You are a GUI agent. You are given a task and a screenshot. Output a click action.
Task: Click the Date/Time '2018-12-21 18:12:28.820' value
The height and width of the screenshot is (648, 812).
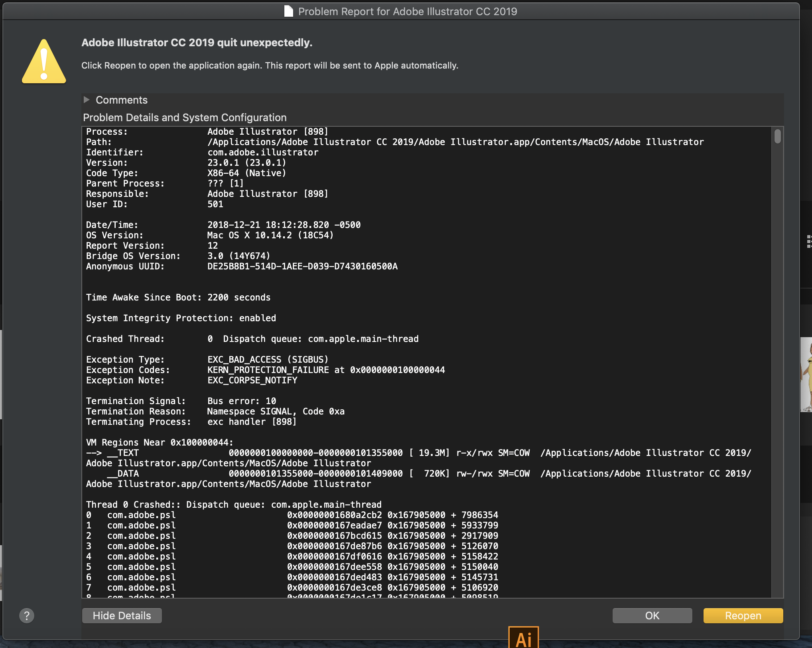pyautogui.click(x=268, y=225)
